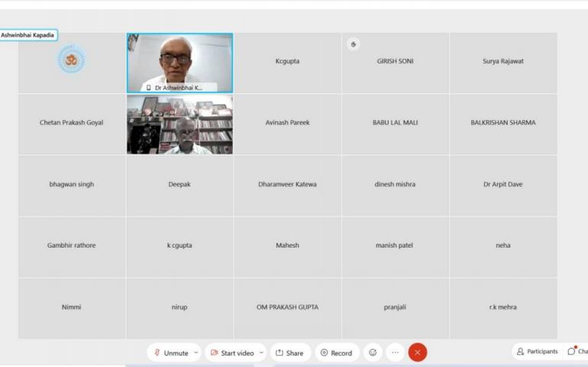Open the audio options arrow beside Unmute
This screenshot has width=588, height=367.
click(x=195, y=352)
